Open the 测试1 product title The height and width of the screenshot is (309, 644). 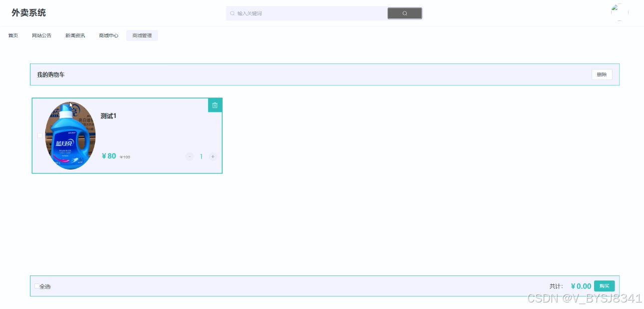[x=108, y=116]
